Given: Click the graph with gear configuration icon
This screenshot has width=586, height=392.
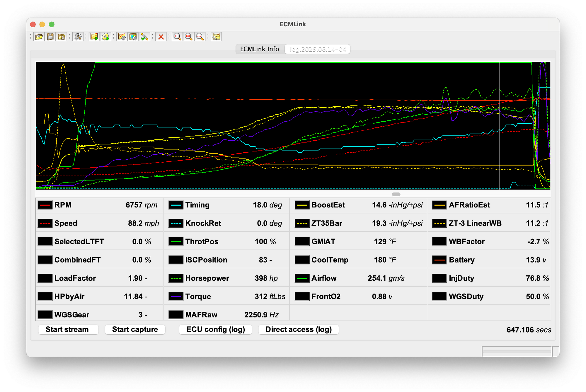Looking at the screenshot, I should point(122,37).
